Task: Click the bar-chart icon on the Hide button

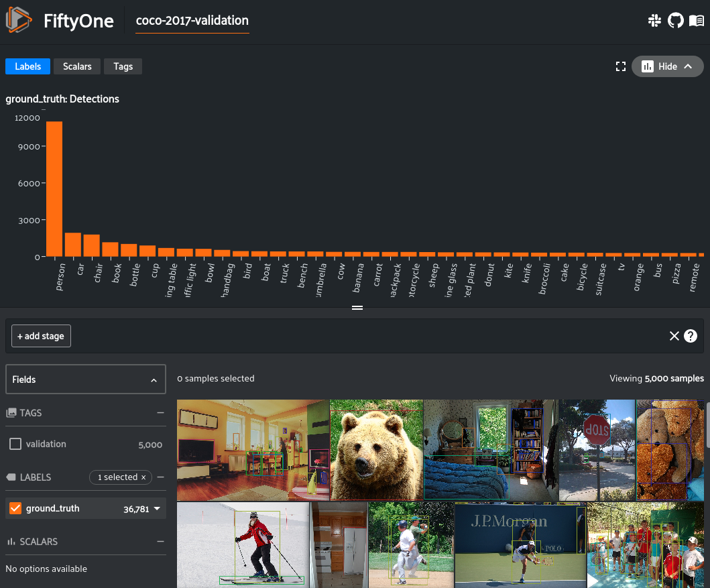Action: pyautogui.click(x=648, y=66)
